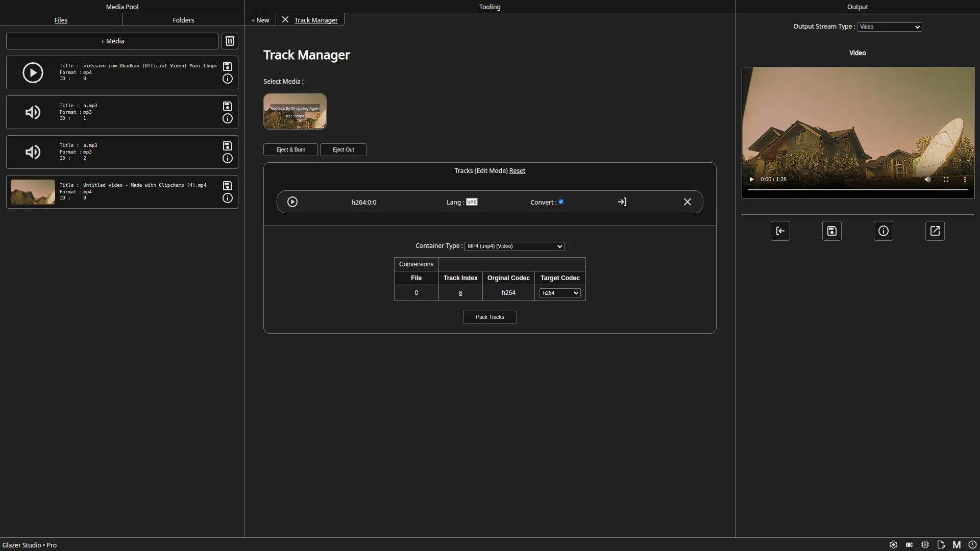
Task: Save the Untitled video Clipchamp entry
Action: coord(228,186)
